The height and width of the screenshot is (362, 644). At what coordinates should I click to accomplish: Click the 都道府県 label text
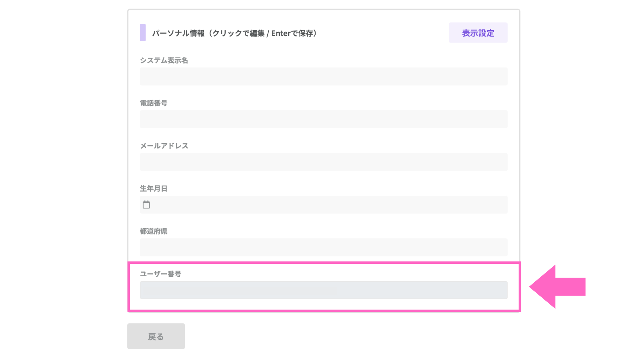153,231
